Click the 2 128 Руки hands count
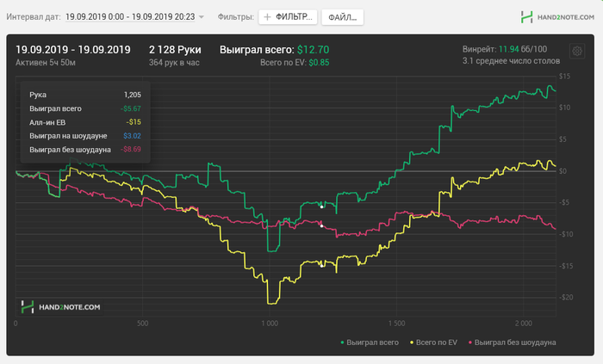 [175, 50]
